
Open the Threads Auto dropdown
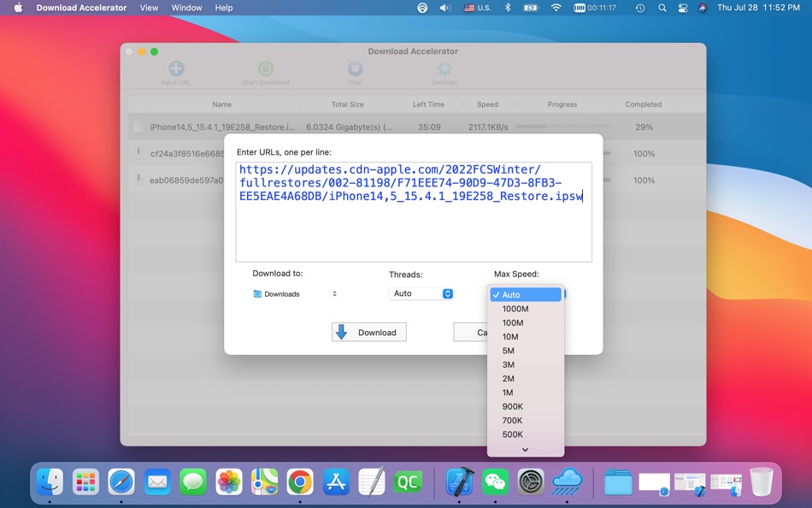[x=421, y=293]
